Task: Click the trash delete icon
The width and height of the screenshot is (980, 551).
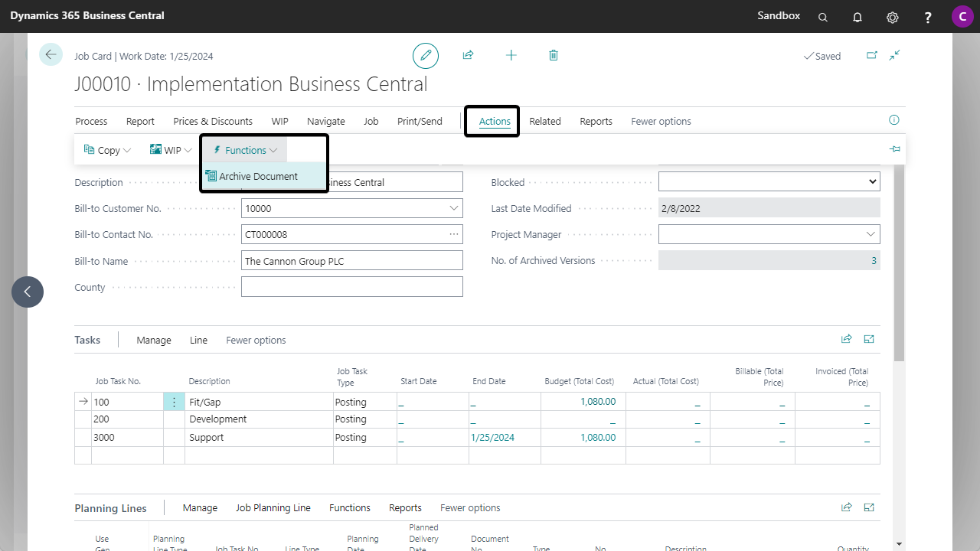Action: (x=554, y=55)
